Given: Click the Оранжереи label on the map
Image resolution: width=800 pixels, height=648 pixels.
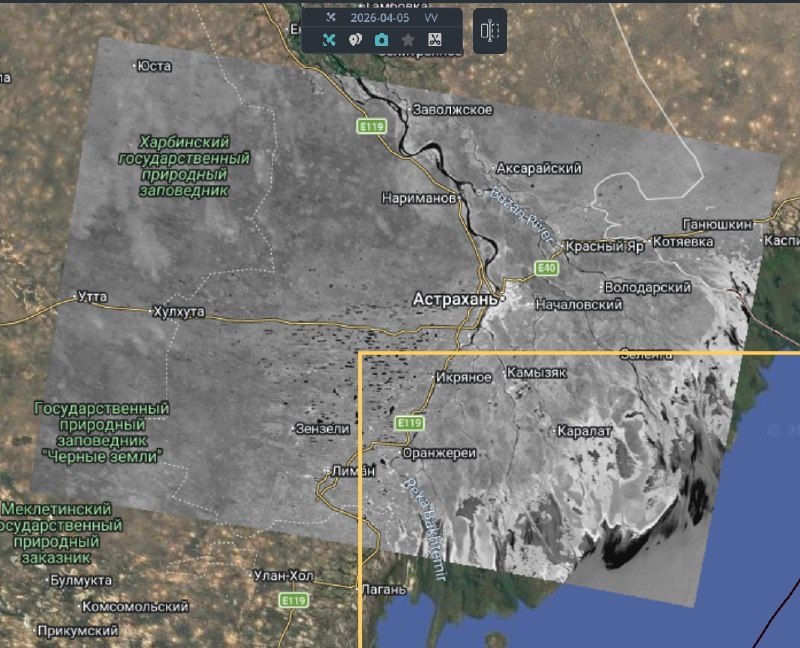Looking at the screenshot, I should 437,452.
